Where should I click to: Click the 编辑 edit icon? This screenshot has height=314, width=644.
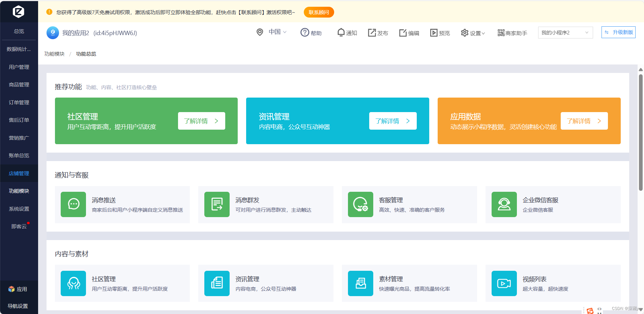(x=403, y=33)
